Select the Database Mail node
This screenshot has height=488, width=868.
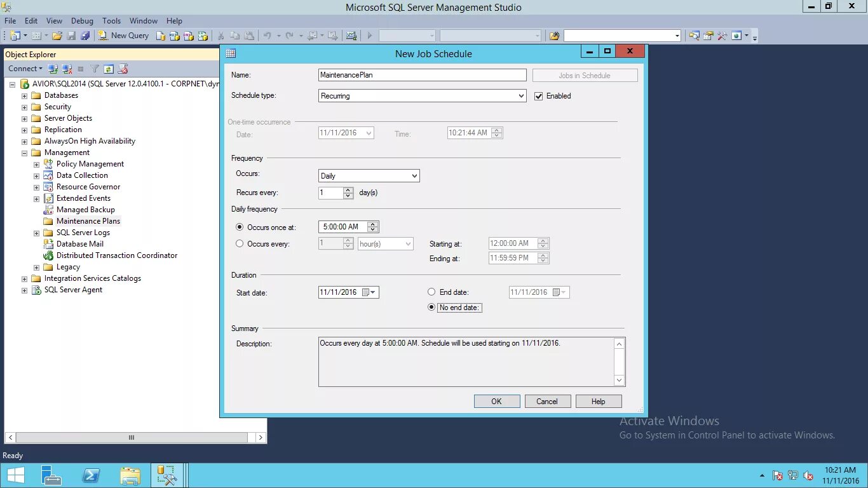point(79,244)
